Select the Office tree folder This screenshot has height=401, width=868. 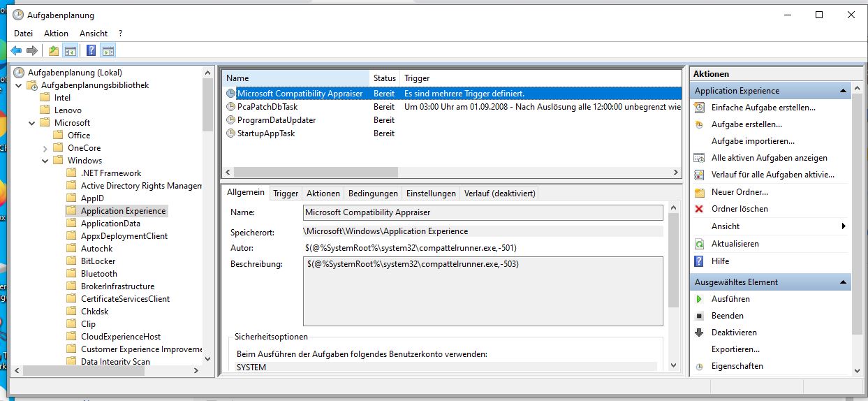click(x=79, y=136)
